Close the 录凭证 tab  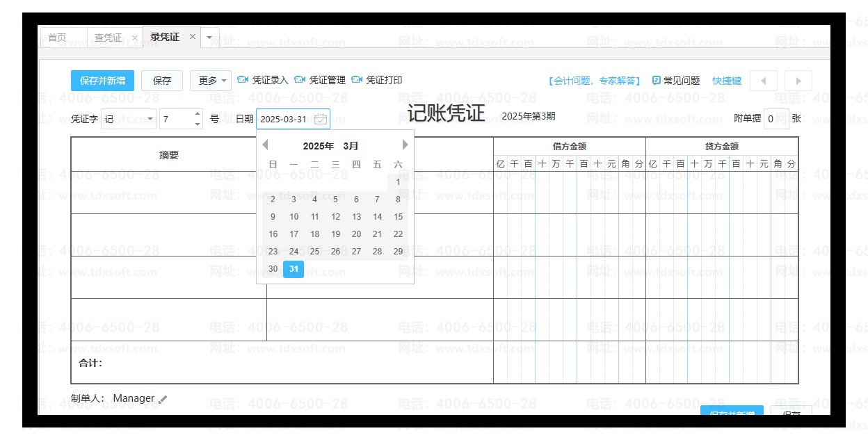coord(193,37)
